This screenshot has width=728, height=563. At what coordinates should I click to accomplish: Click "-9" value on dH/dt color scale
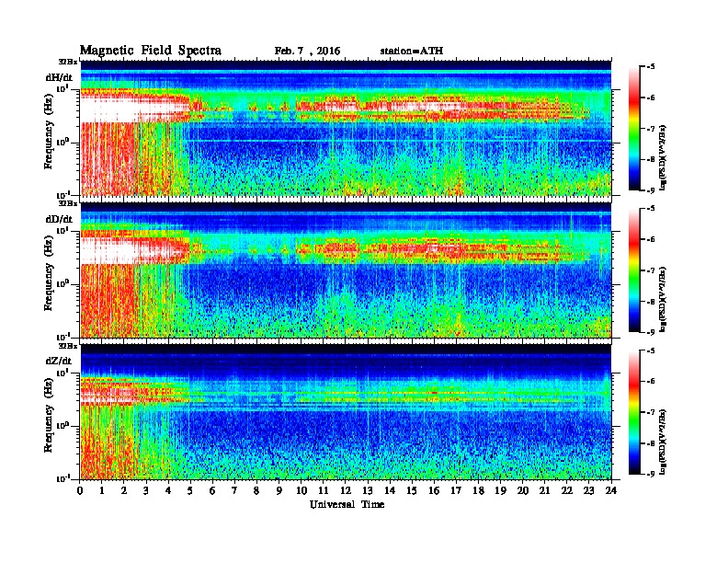click(x=651, y=190)
